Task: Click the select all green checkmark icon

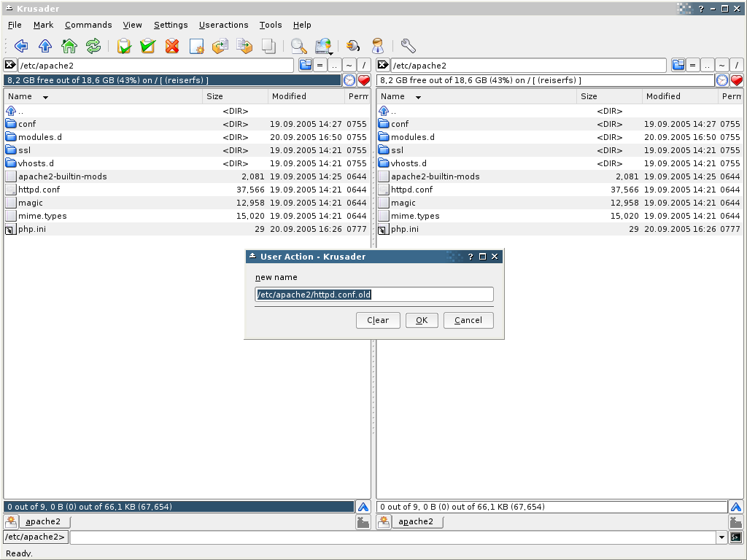Action: (147, 46)
